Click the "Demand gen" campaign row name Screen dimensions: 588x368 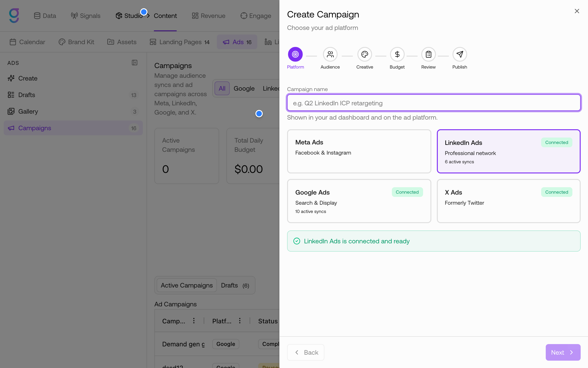(184, 344)
